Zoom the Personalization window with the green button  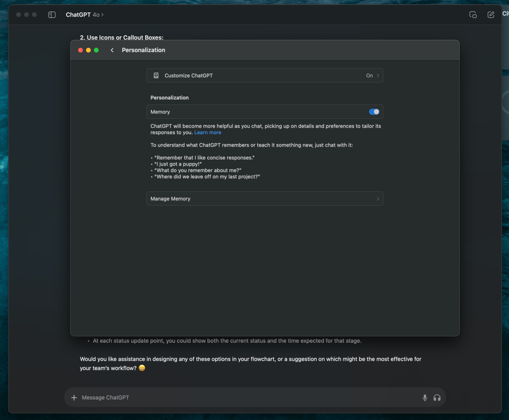pos(96,50)
